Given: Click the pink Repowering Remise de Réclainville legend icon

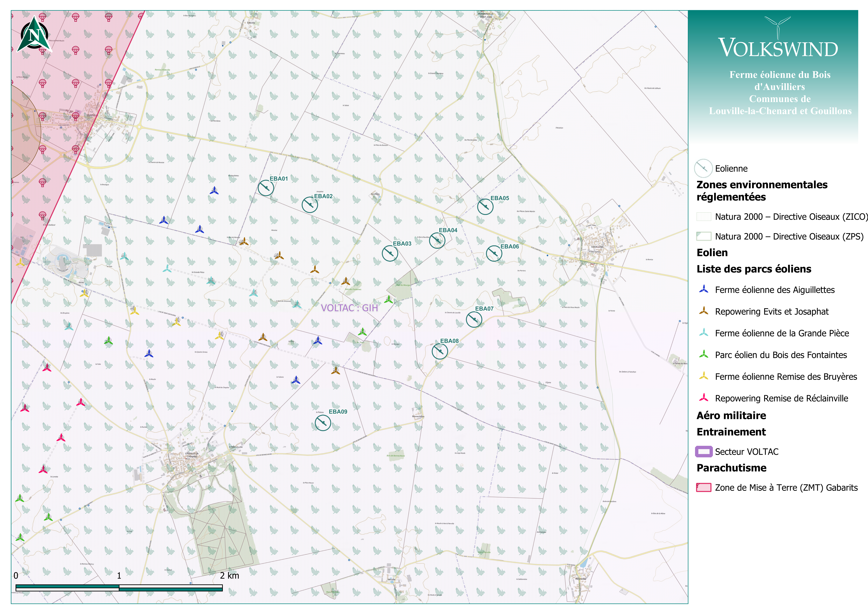Looking at the screenshot, I should coord(704,398).
